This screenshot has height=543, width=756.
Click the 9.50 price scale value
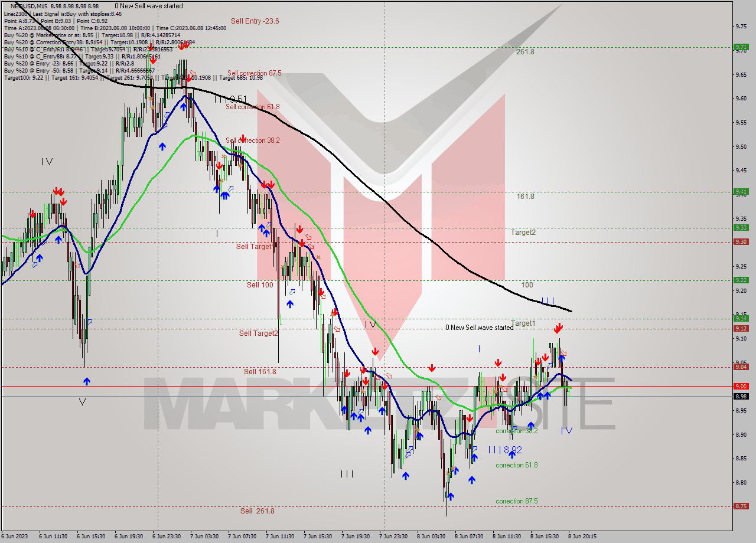click(x=741, y=146)
